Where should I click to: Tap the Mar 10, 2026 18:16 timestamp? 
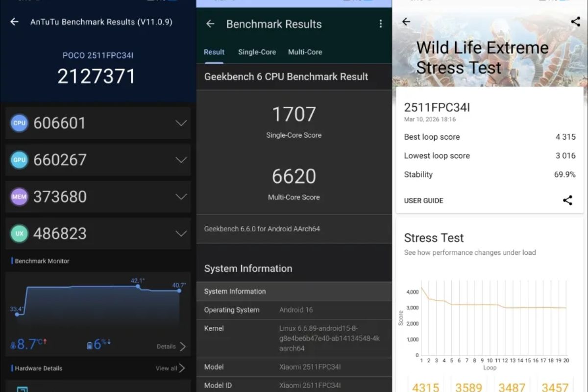tap(430, 119)
